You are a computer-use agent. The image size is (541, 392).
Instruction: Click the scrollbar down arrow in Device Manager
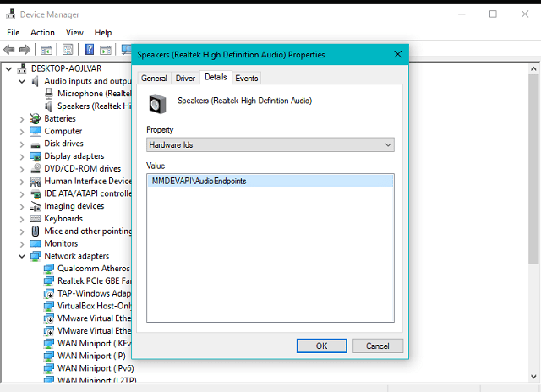coord(533,377)
